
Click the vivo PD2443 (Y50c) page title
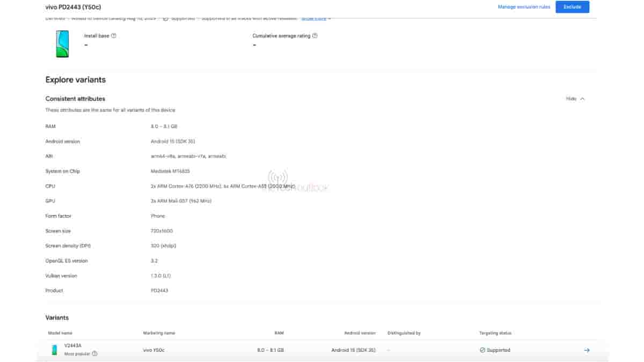point(74,7)
